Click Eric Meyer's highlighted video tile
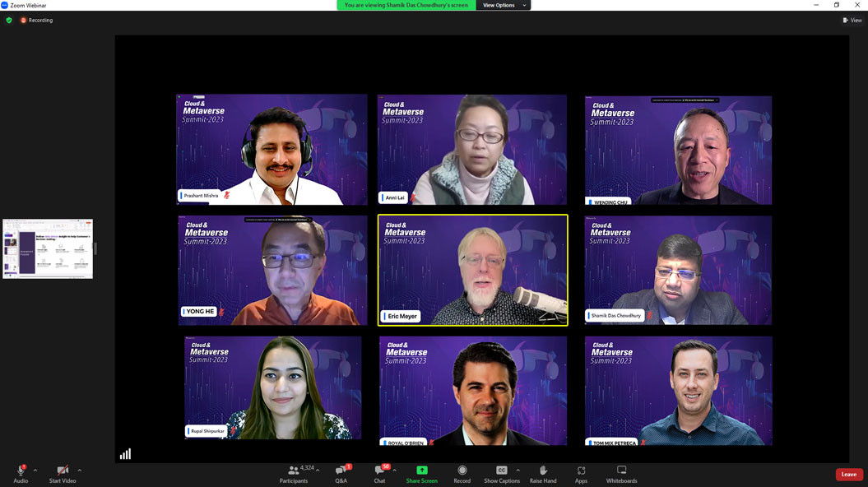The image size is (868, 487). pyautogui.click(x=472, y=270)
